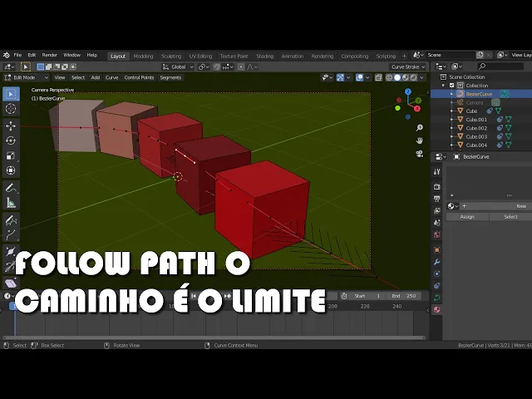Switch to wireframe viewport shading
Screen dimensions: 532x399
(389, 77)
